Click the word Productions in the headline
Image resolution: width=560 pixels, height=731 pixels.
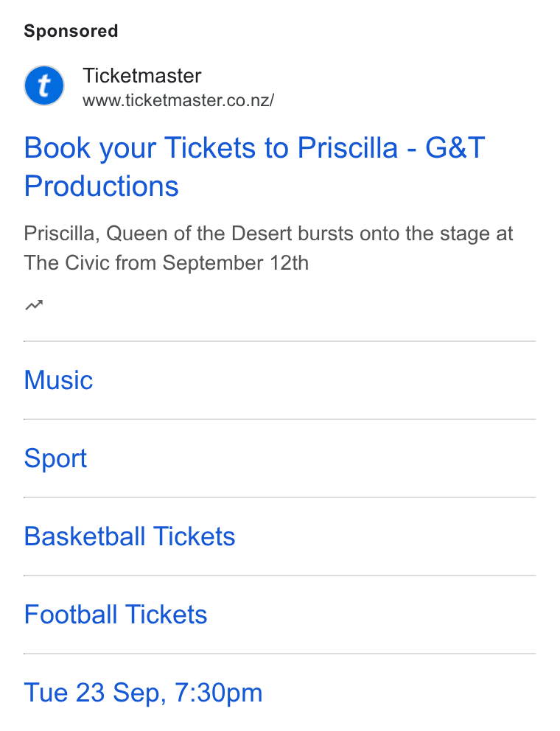click(101, 186)
